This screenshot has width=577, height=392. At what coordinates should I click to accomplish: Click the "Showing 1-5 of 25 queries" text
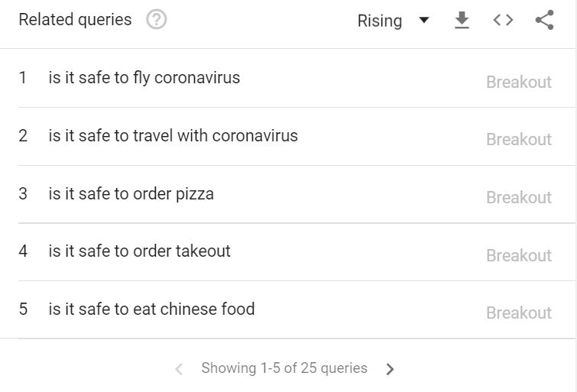click(284, 368)
